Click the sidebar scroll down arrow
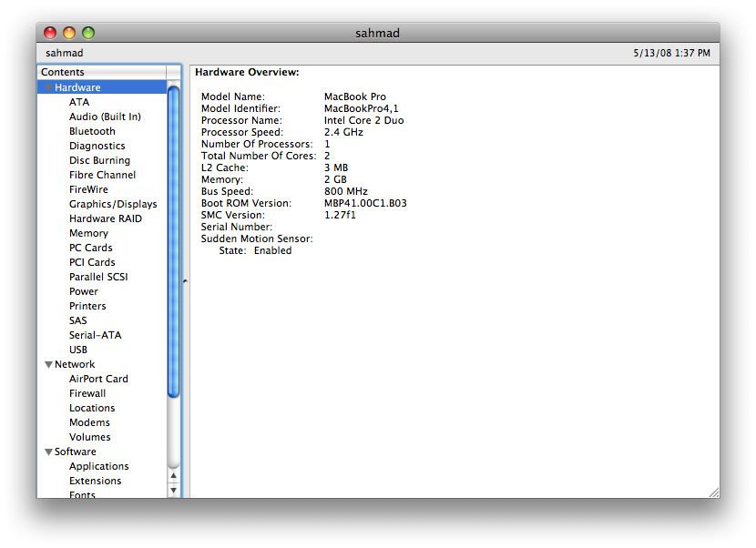 point(174,491)
